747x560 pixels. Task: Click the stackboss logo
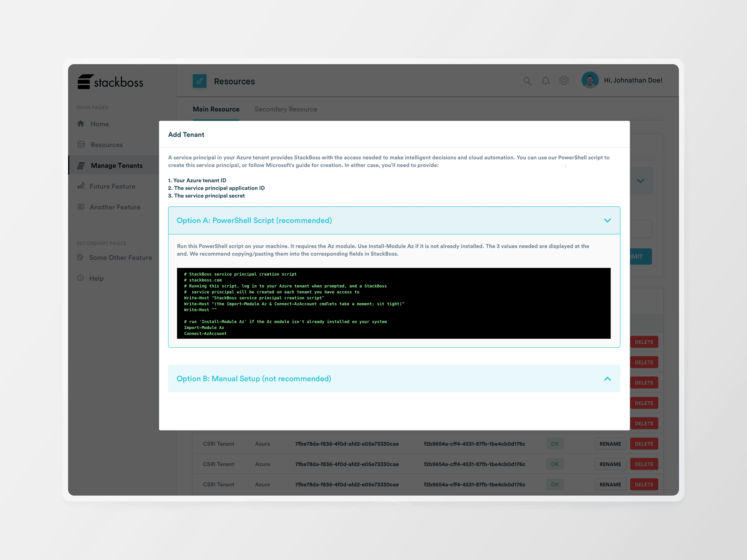pos(110,82)
